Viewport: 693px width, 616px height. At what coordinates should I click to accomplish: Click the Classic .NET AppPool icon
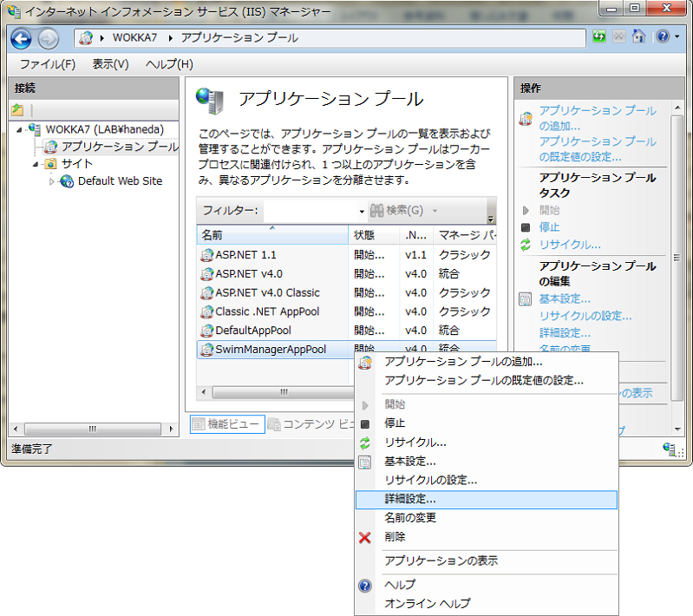click(206, 311)
